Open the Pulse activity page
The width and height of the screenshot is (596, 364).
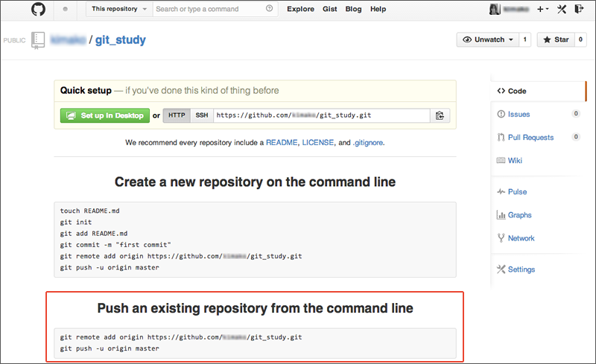[517, 192]
